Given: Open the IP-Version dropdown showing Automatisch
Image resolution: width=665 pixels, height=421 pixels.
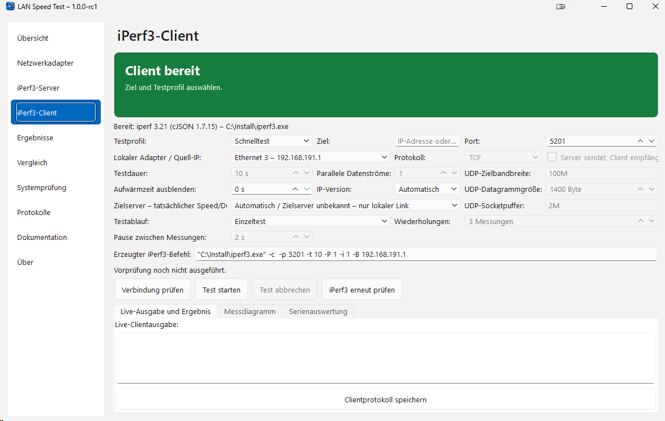Looking at the screenshot, I should 427,189.
